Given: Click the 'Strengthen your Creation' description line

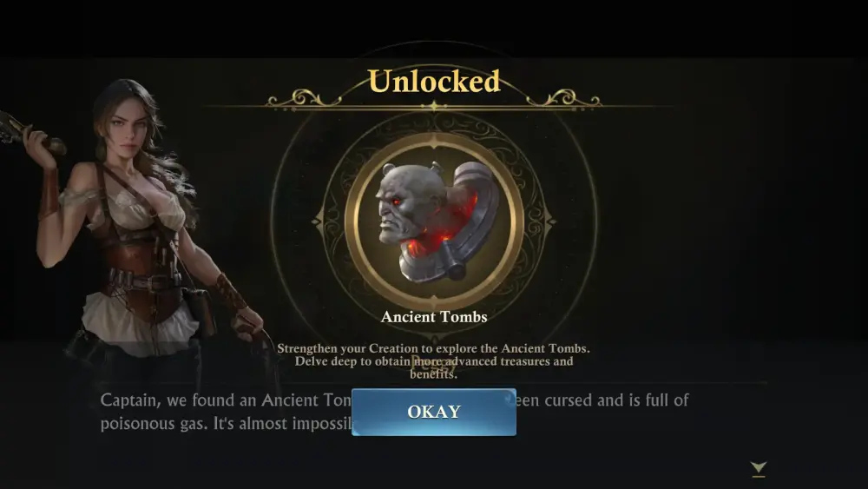Looking at the screenshot, I should [x=433, y=348].
